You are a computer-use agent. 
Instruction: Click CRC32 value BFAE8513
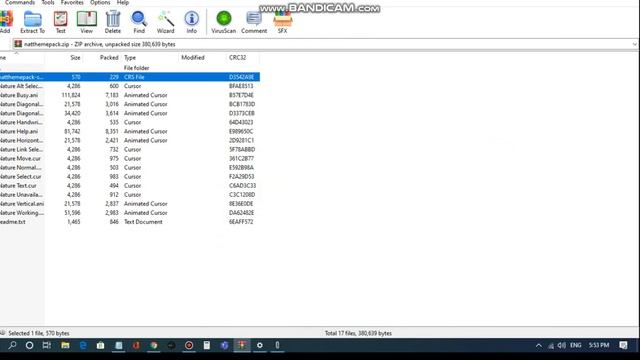click(241, 86)
